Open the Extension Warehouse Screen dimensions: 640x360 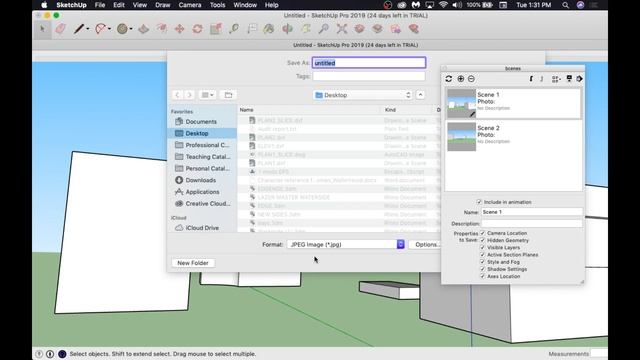point(377,29)
